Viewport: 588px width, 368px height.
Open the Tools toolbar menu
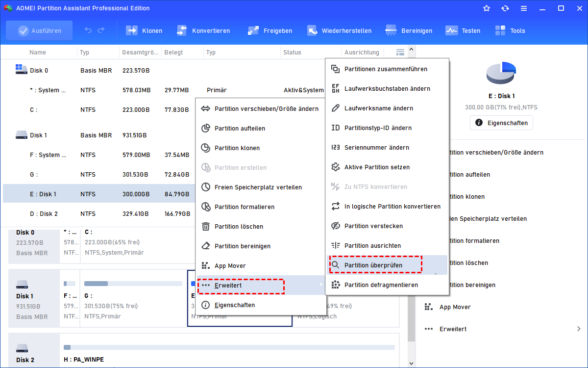(510, 30)
